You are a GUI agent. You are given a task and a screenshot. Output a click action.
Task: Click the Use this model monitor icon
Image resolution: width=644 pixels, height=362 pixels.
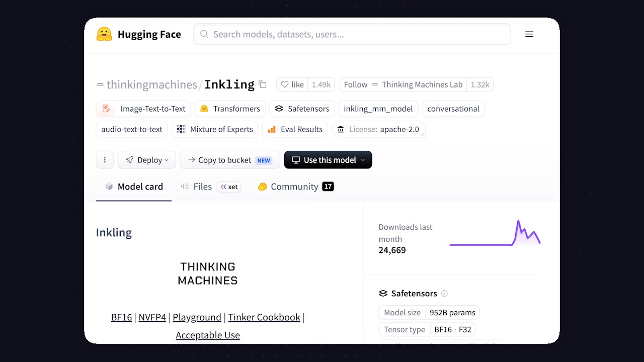coord(296,160)
